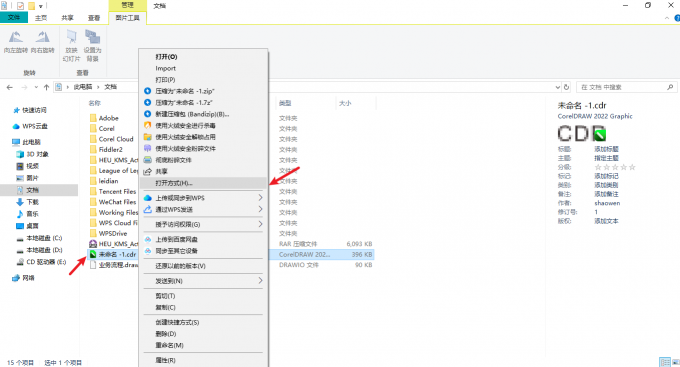Select compress to "未命名 -1.zip" entry
The width and height of the screenshot is (680, 367).
click(203, 91)
